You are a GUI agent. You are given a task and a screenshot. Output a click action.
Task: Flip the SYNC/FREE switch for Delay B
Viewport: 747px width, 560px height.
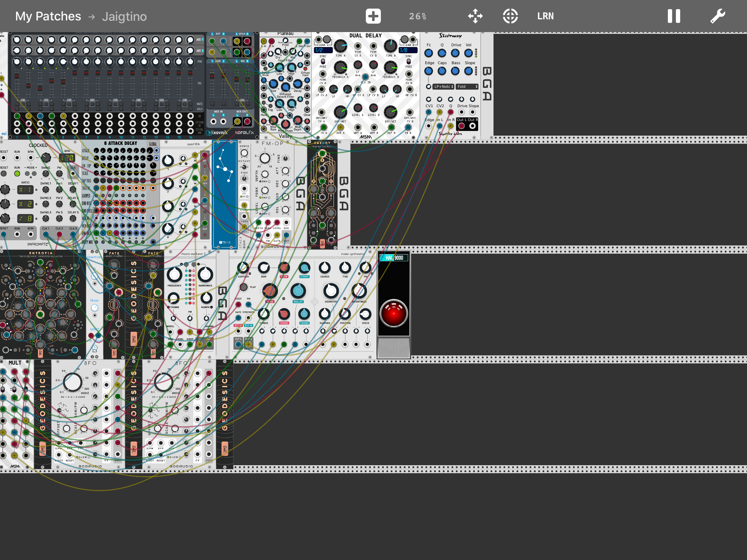pos(409,61)
